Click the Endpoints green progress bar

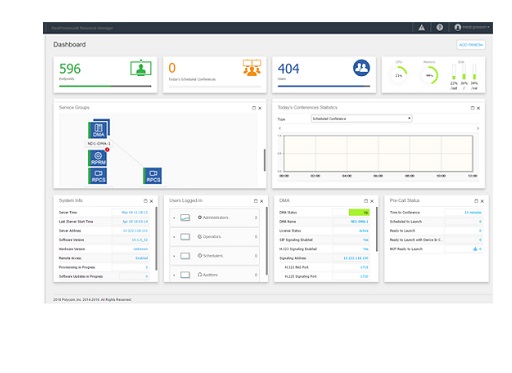coord(105,86)
